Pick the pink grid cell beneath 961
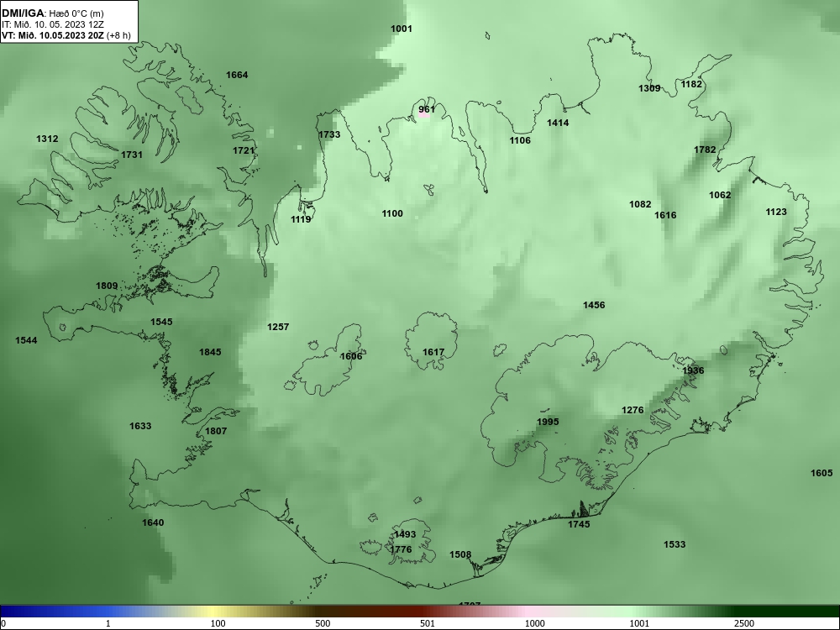The width and height of the screenshot is (840, 630). 424,115
